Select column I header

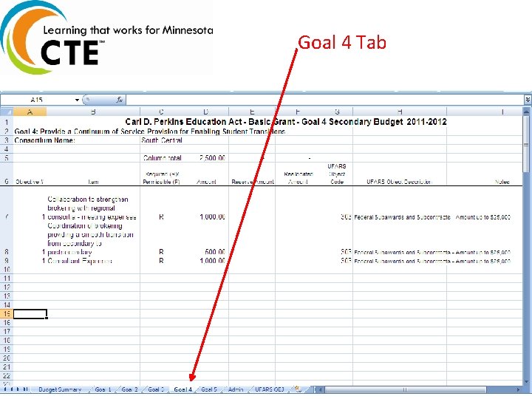(x=485, y=112)
